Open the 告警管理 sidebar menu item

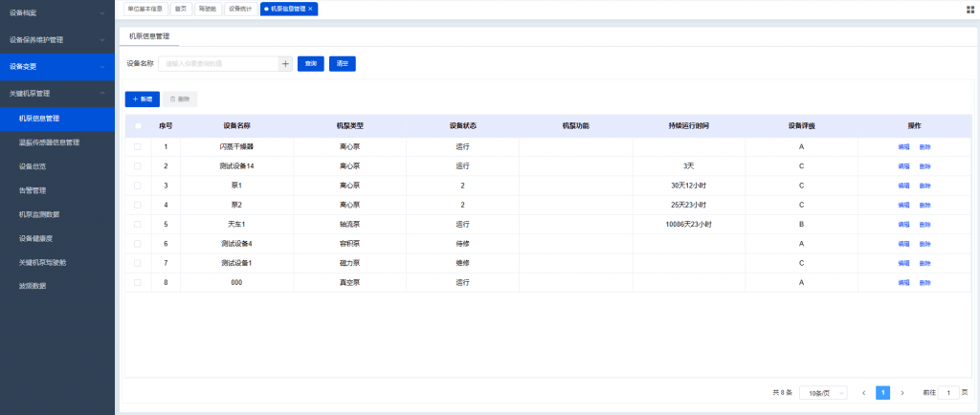(x=33, y=190)
